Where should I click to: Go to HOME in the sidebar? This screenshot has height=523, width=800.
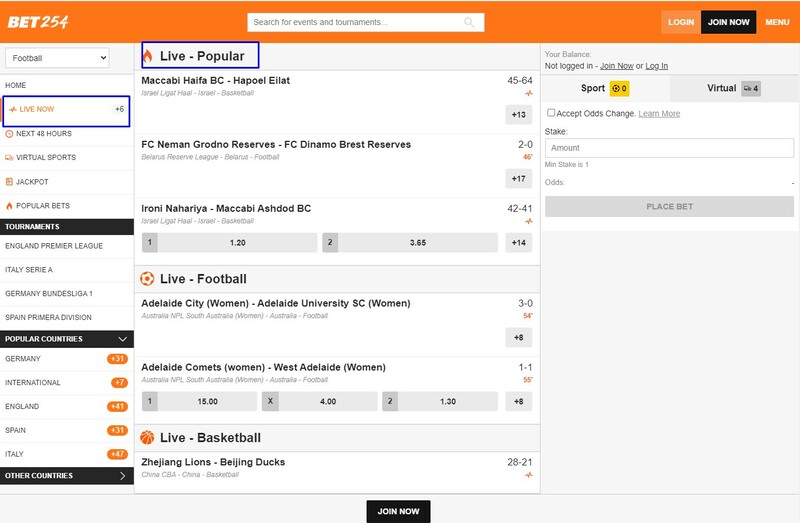coord(67,85)
